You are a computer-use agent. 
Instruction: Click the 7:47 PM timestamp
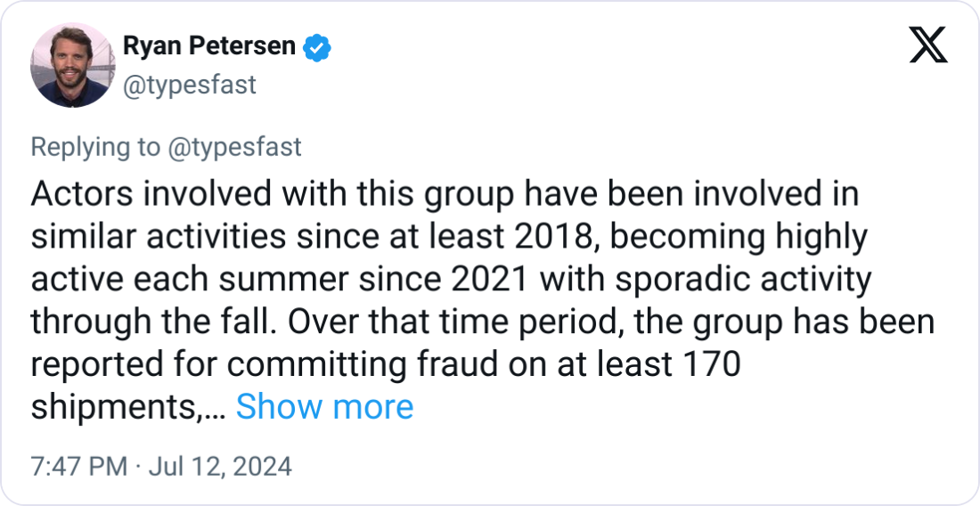78,466
